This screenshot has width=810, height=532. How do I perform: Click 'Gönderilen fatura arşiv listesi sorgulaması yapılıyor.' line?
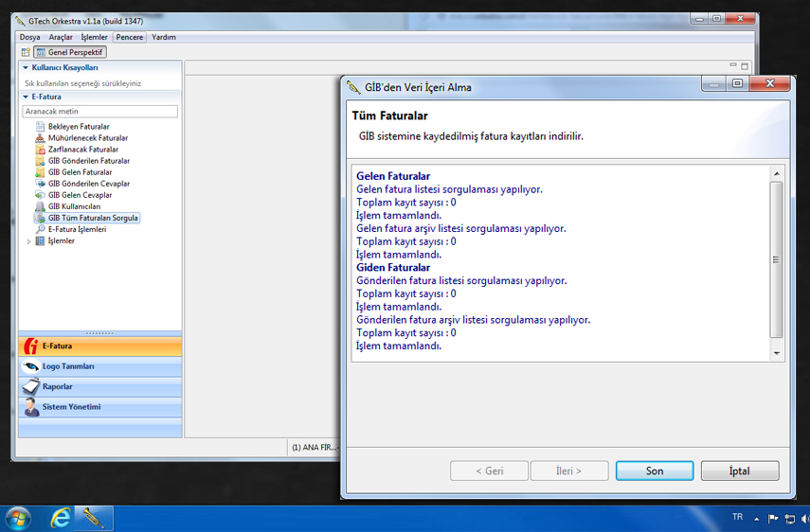click(x=473, y=319)
